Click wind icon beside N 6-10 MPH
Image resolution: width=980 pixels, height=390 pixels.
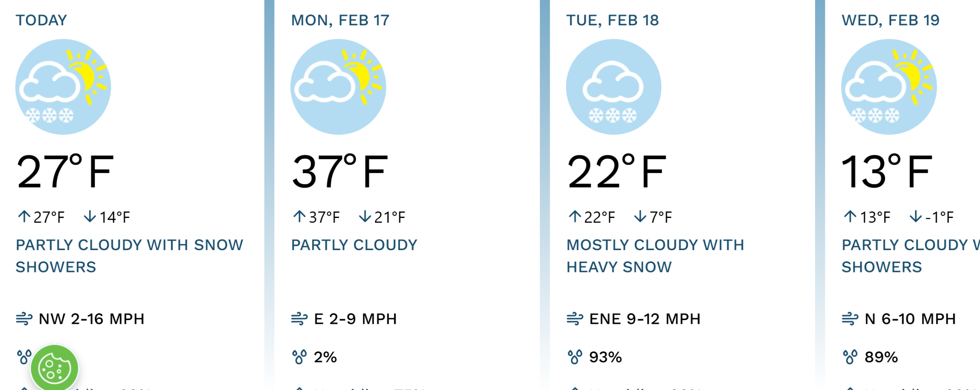[850, 319]
